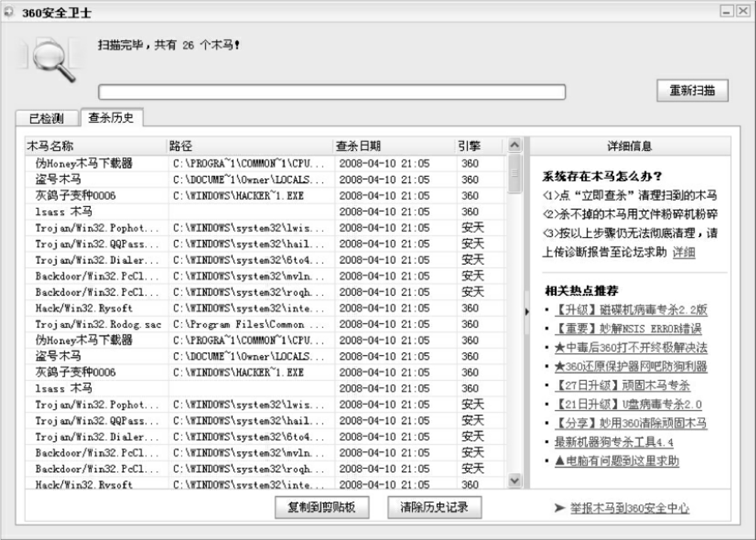Click the 360安全卫士 title bar app icon
The width and height of the screenshot is (756, 540).
(9, 12)
